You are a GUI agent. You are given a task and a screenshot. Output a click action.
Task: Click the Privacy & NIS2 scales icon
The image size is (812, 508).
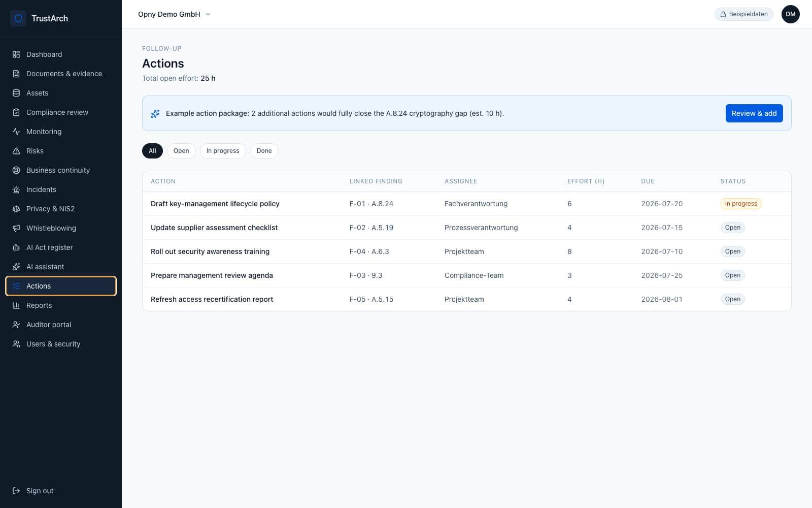pos(16,209)
